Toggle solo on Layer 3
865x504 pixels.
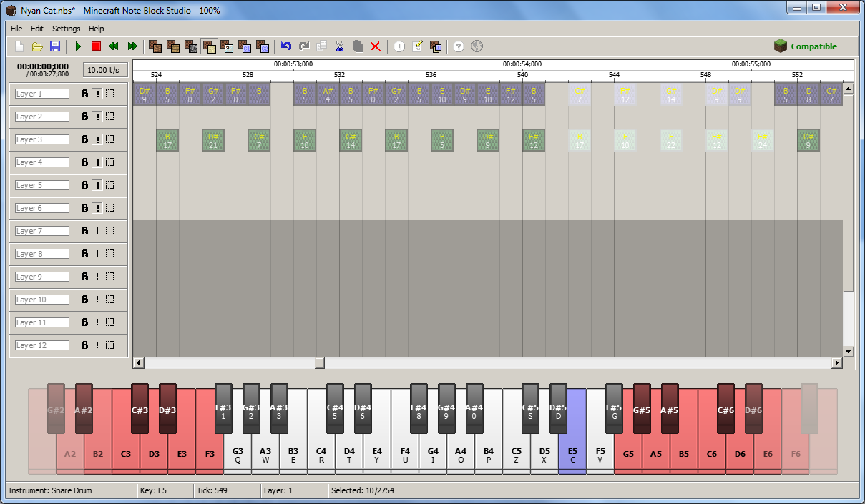tap(97, 139)
